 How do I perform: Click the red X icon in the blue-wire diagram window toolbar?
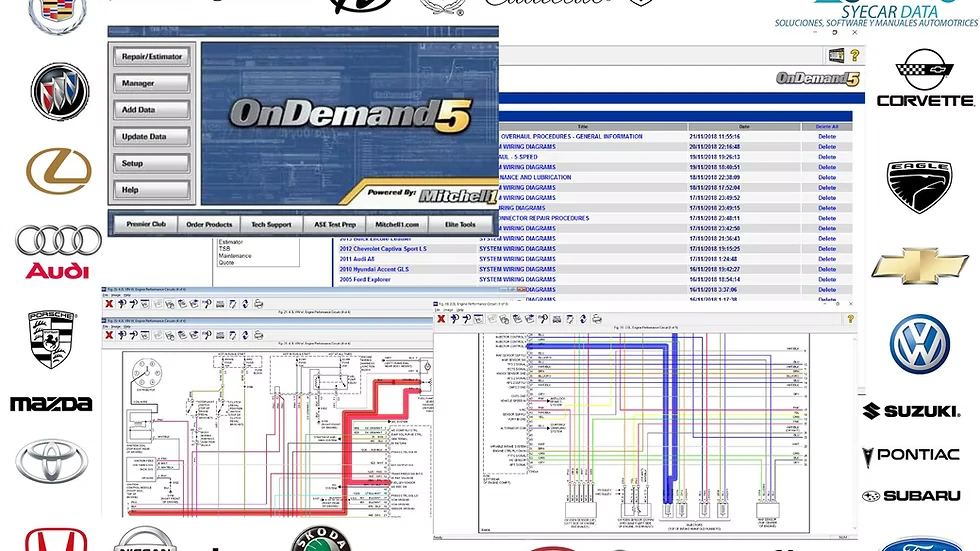click(x=441, y=319)
